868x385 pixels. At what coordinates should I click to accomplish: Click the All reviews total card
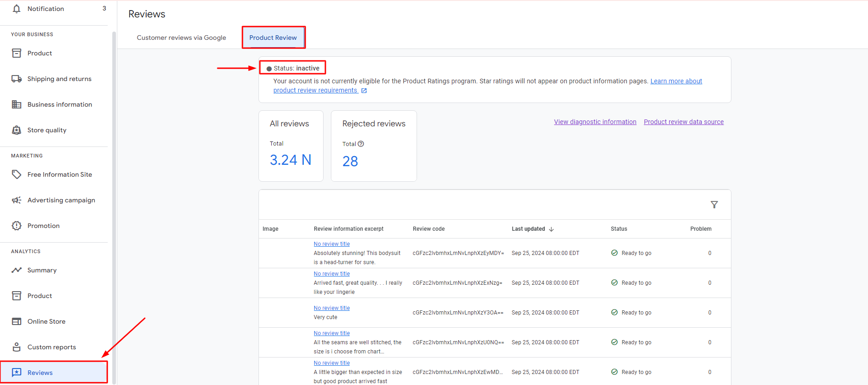coord(291,146)
